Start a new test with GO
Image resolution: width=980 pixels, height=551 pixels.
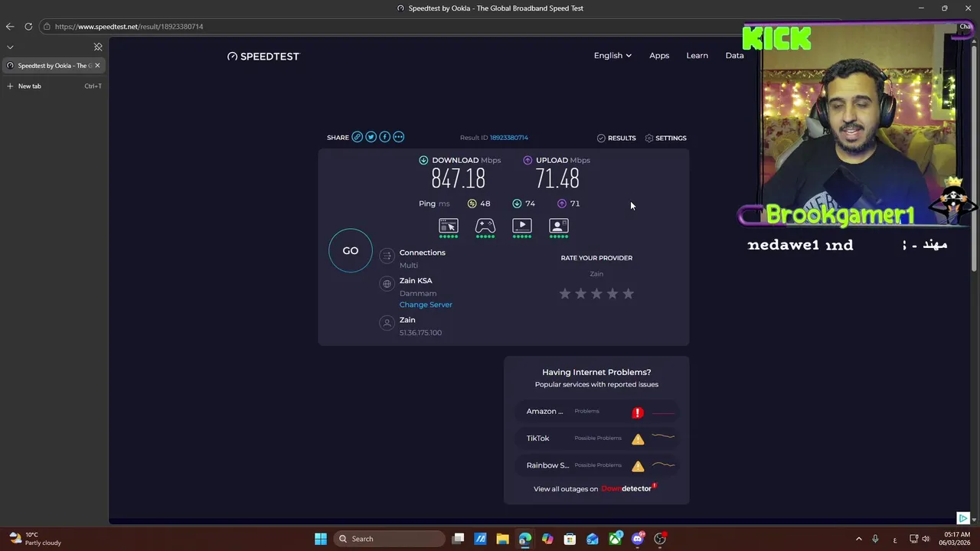351,250
